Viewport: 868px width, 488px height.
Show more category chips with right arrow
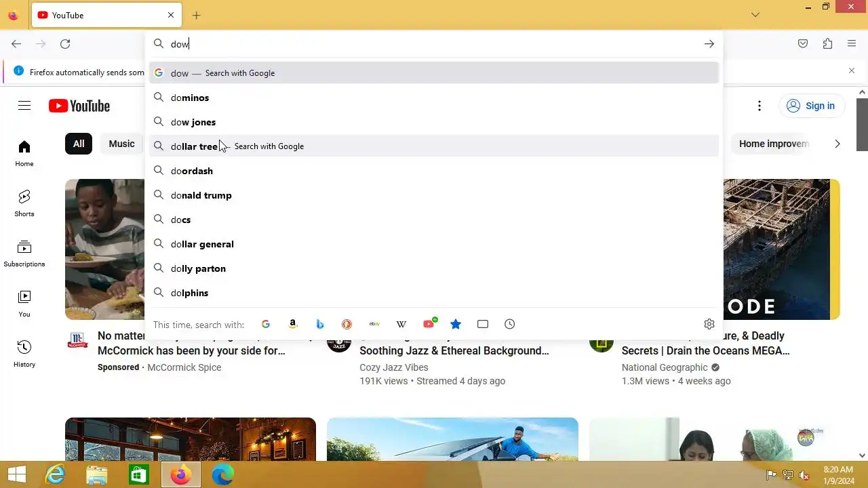click(x=837, y=144)
